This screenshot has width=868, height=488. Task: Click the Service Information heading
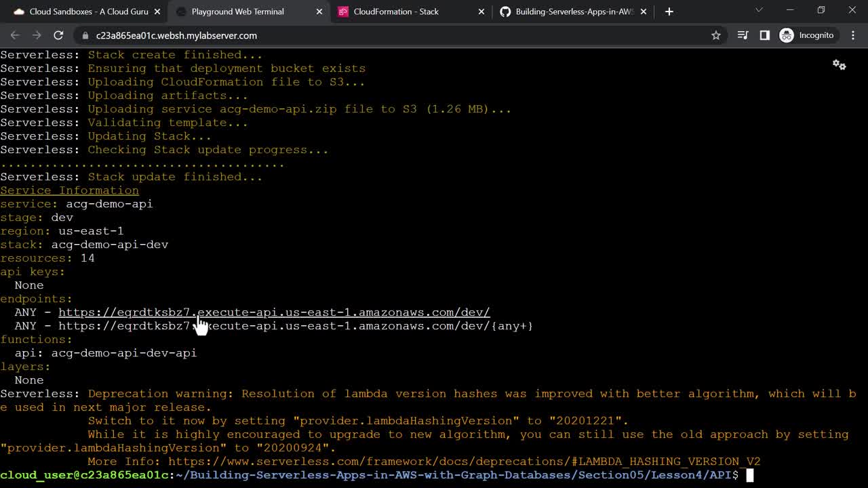69,190
